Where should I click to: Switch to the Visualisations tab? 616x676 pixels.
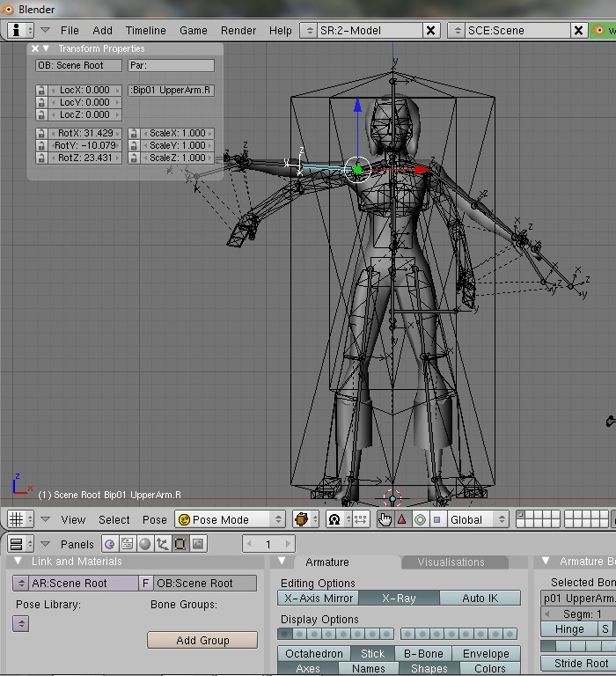(451, 562)
